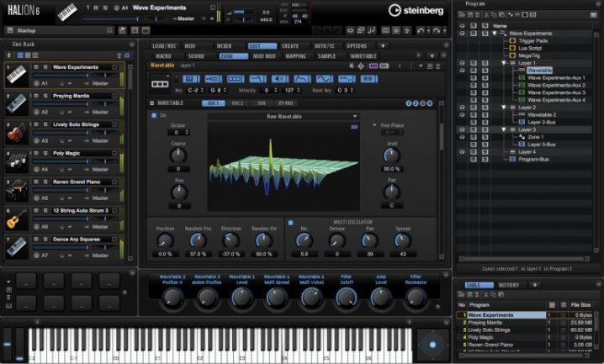Viewport: 604px width, 364px height.
Task: Show the oscillator zone section
Action: (x=236, y=79)
